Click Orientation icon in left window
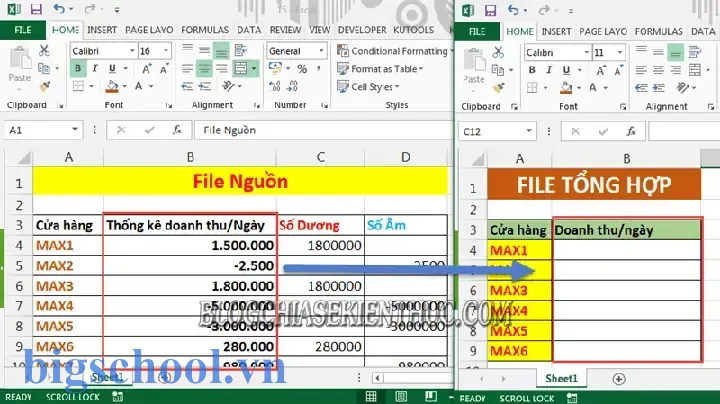The width and height of the screenshot is (720, 404). point(228,86)
